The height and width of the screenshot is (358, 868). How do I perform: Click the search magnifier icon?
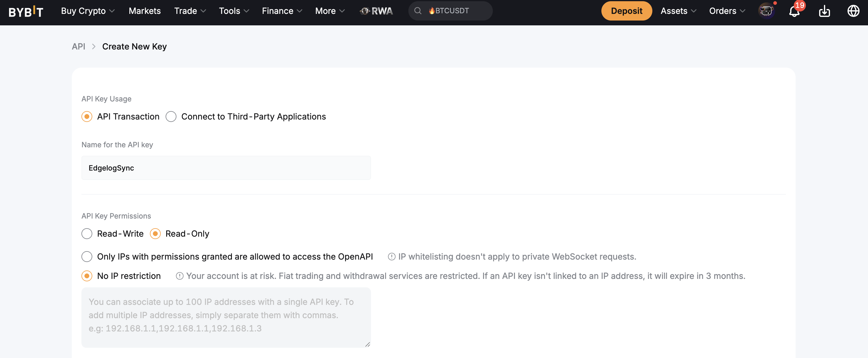point(417,11)
